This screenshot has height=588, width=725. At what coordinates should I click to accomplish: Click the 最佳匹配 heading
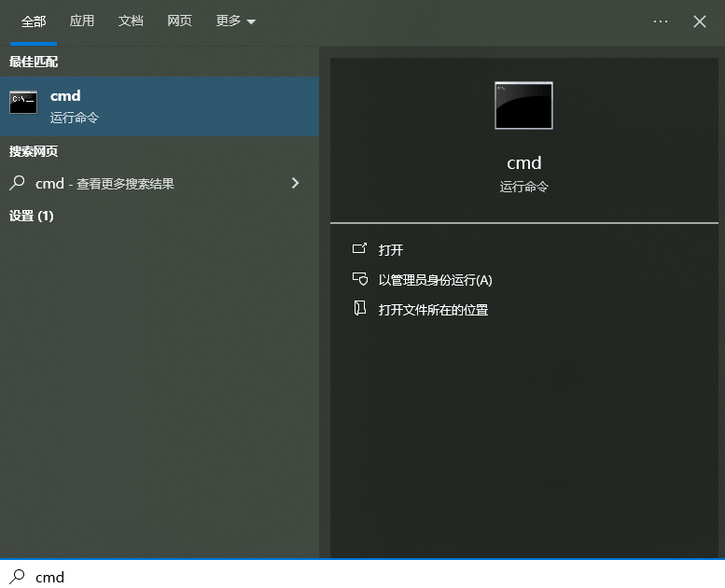[x=34, y=62]
